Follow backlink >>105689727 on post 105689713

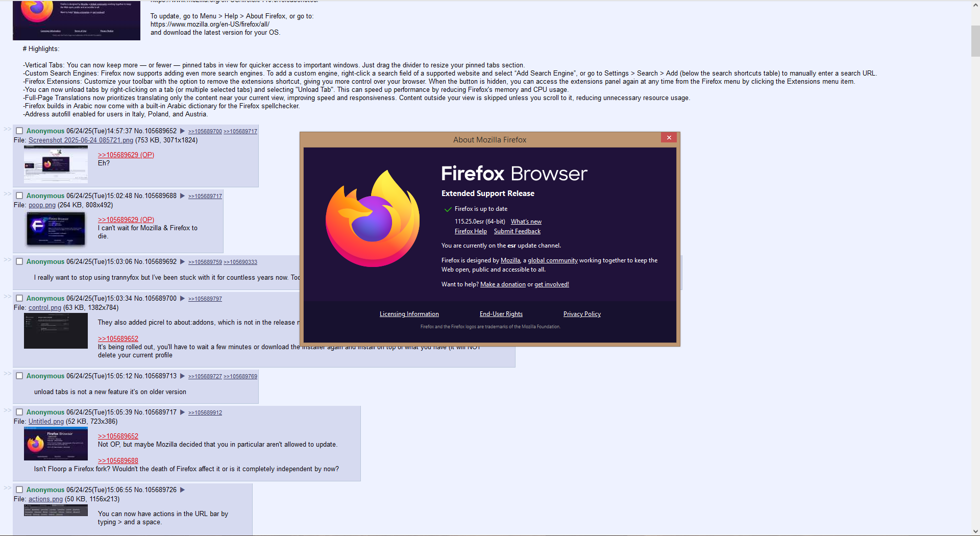(x=205, y=377)
